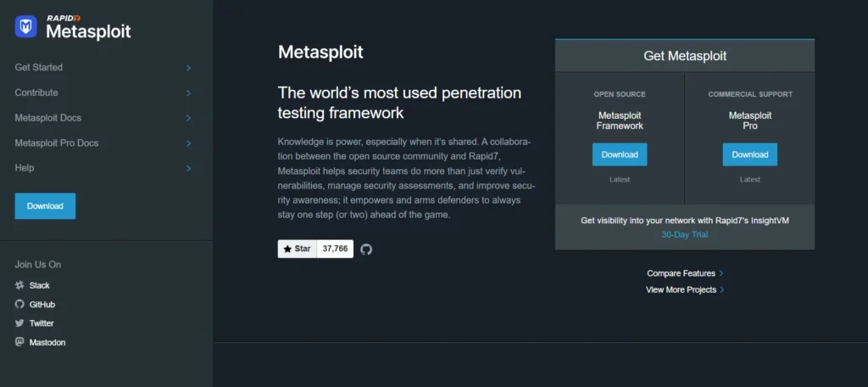The width and height of the screenshot is (868, 387).
Task: Expand Metasploit Pro Docs chevron
Action: [x=188, y=143]
